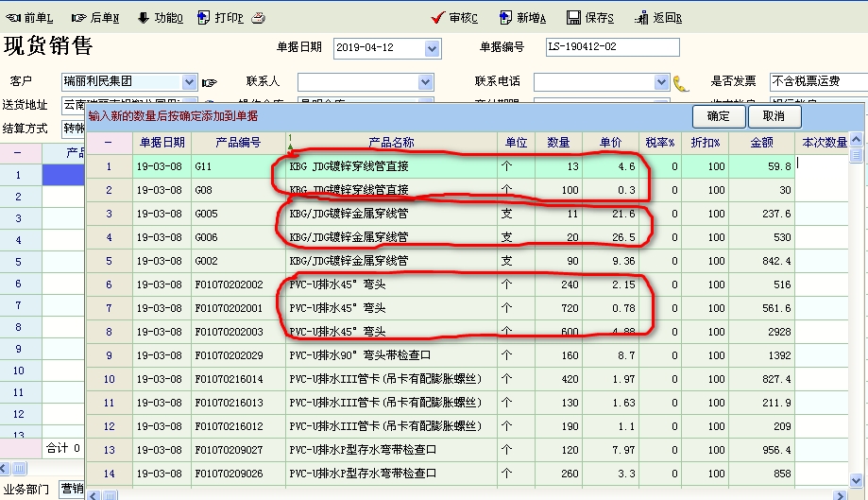Click the pointing hand icon beside customer field

pos(210,82)
